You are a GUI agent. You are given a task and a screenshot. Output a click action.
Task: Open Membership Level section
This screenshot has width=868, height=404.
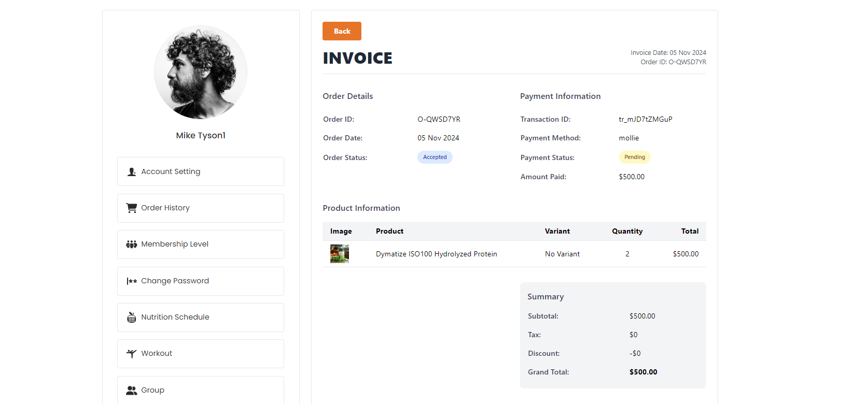(x=175, y=244)
